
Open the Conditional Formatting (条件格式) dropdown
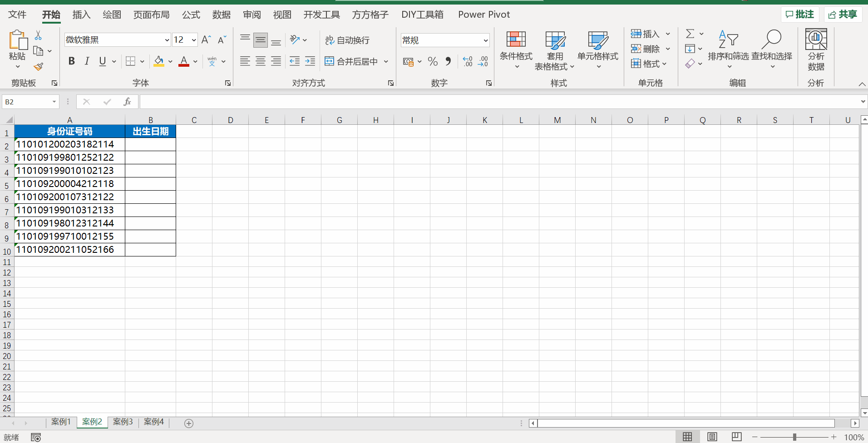[x=516, y=50]
